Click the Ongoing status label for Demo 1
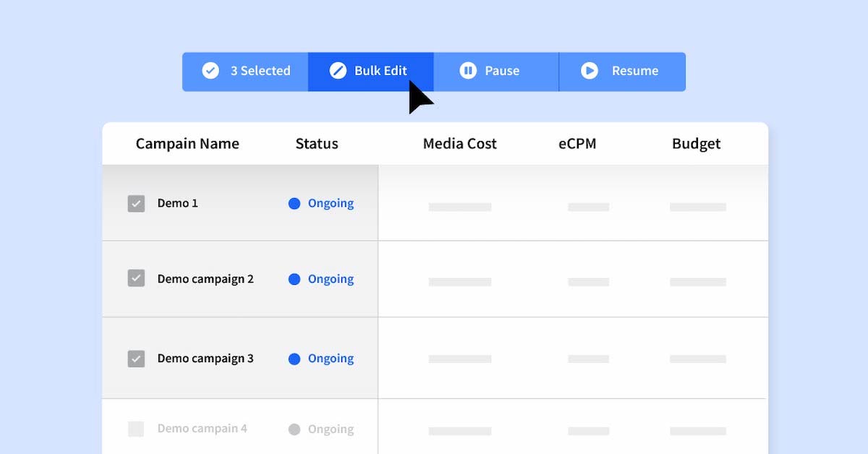 point(331,203)
